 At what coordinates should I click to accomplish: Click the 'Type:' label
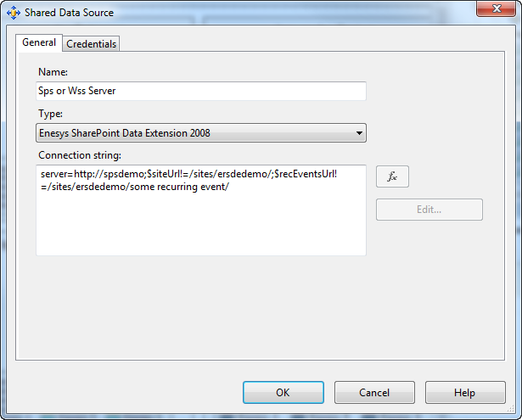pos(51,114)
